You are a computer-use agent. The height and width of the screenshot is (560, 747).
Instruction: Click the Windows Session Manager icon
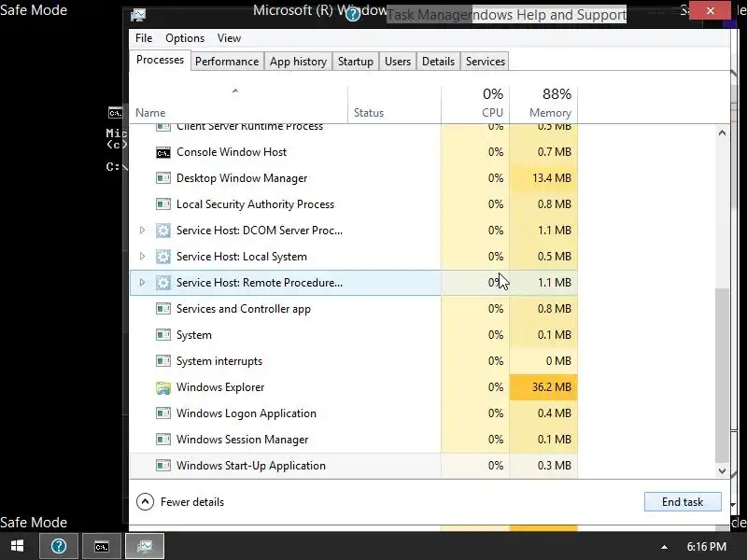point(162,440)
